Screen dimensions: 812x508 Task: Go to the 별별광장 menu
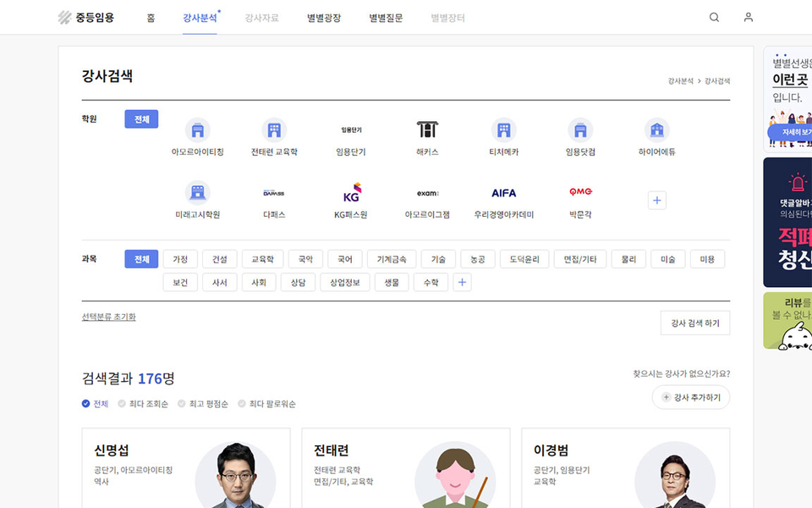324,18
